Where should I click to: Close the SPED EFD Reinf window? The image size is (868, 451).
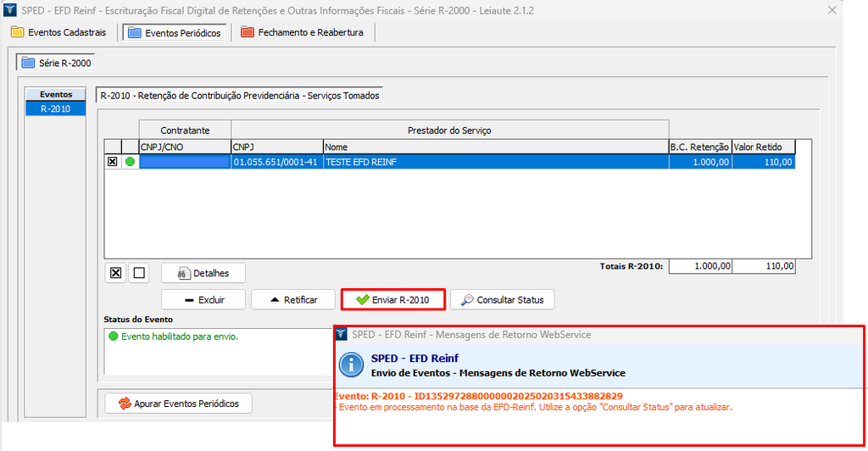830,11
